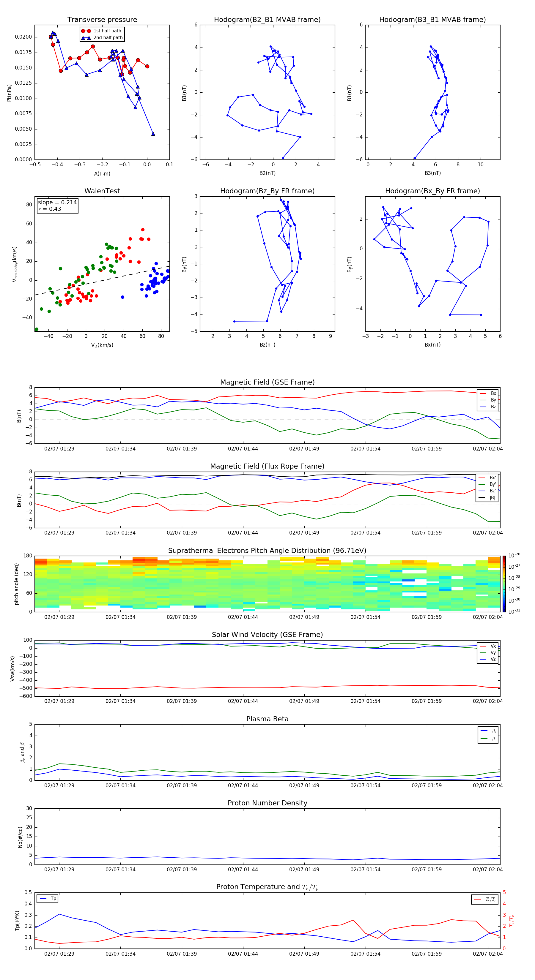Click the 'slope = 0.214' annotation
The height and width of the screenshot is (980, 535).
[57, 203]
